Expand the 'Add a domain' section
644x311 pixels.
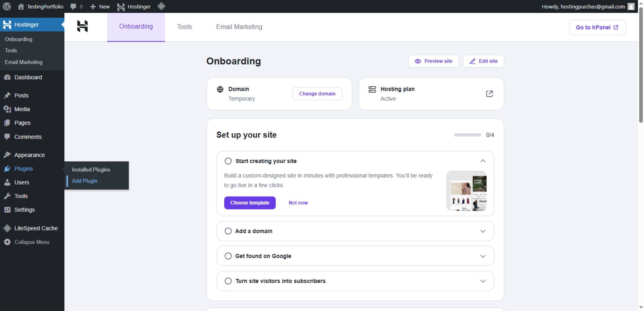[483, 231]
